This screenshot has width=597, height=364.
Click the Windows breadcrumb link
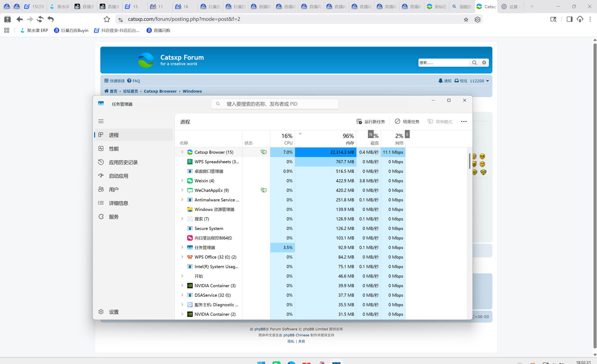[192, 91]
